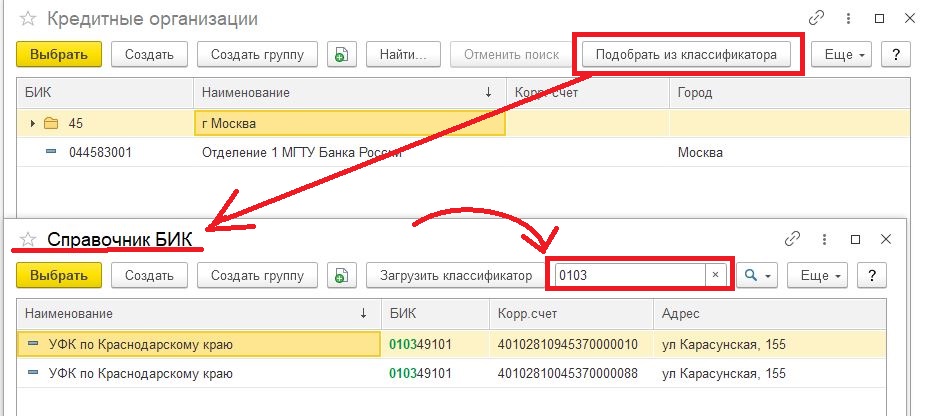Click the favorite star in Справочник БИК window
Image resolution: width=928 pixels, height=416 pixels.
coord(27,240)
